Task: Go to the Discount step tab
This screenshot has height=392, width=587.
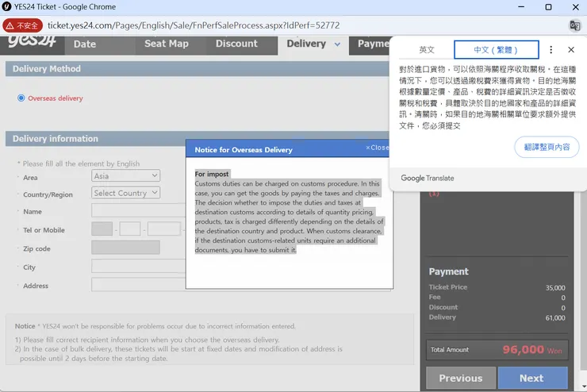Action: click(x=236, y=44)
